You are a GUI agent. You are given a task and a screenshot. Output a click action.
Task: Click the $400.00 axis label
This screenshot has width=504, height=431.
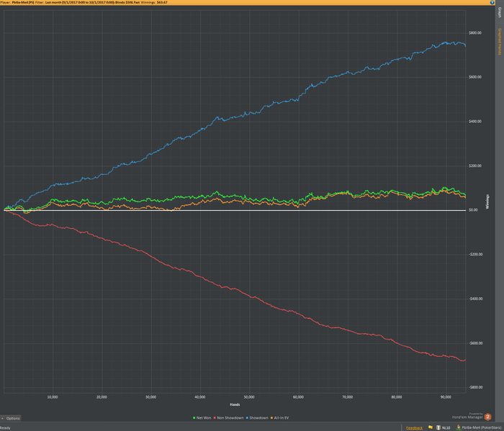[475, 122]
